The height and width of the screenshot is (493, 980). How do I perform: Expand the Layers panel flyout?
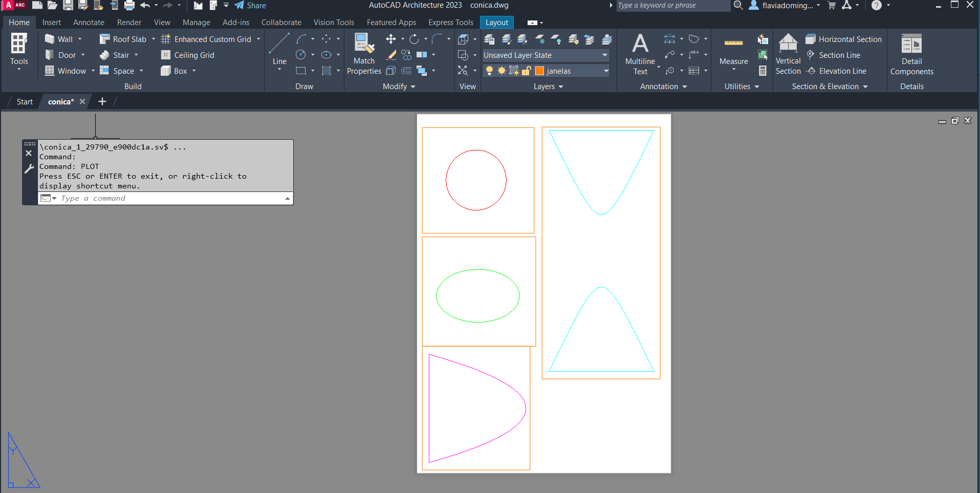point(549,87)
